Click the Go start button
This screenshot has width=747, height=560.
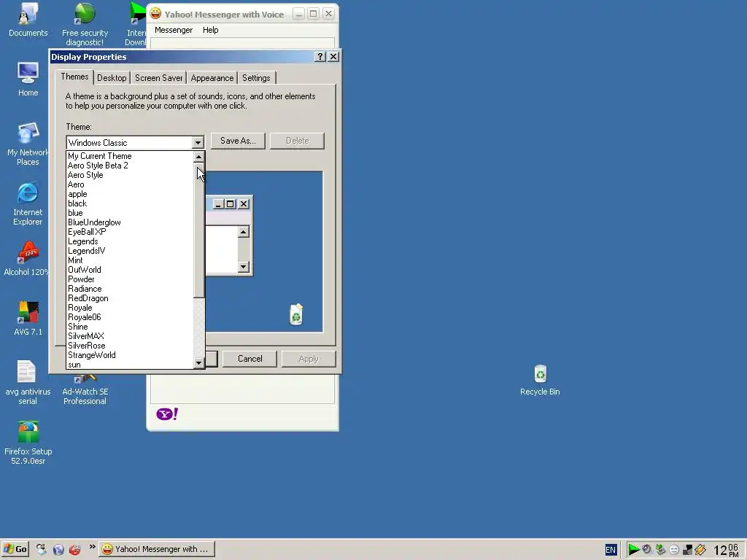pyautogui.click(x=15, y=549)
